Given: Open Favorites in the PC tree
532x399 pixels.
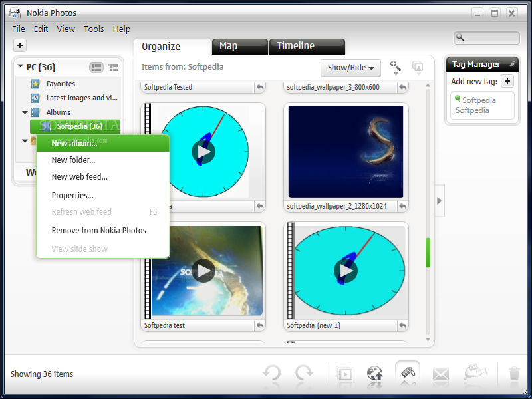Looking at the screenshot, I should coord(61,84).
